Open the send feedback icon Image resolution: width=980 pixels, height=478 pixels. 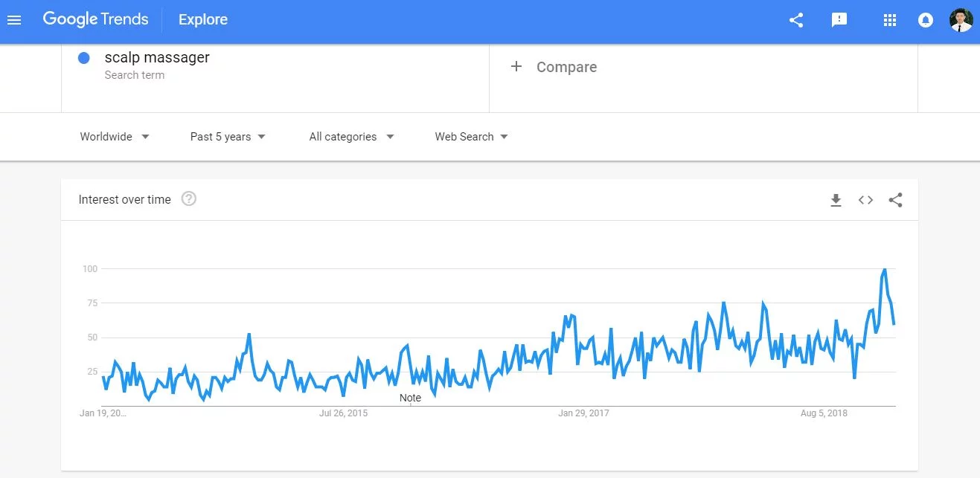pos(839,20)
